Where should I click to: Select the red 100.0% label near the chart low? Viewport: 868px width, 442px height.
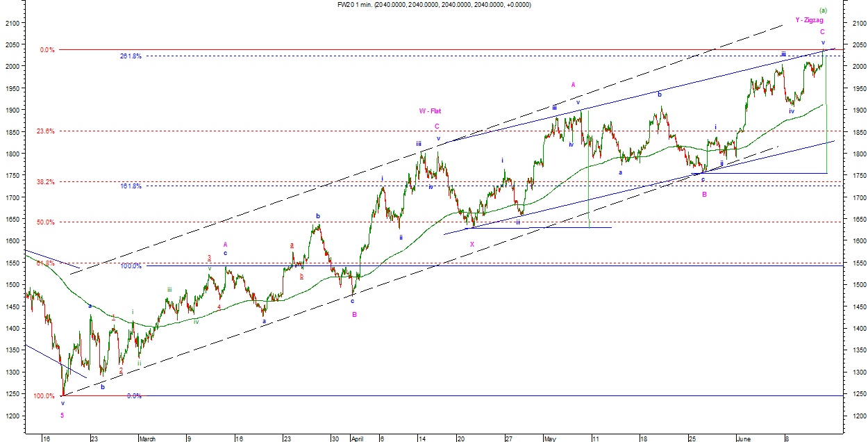coord(43,396)
